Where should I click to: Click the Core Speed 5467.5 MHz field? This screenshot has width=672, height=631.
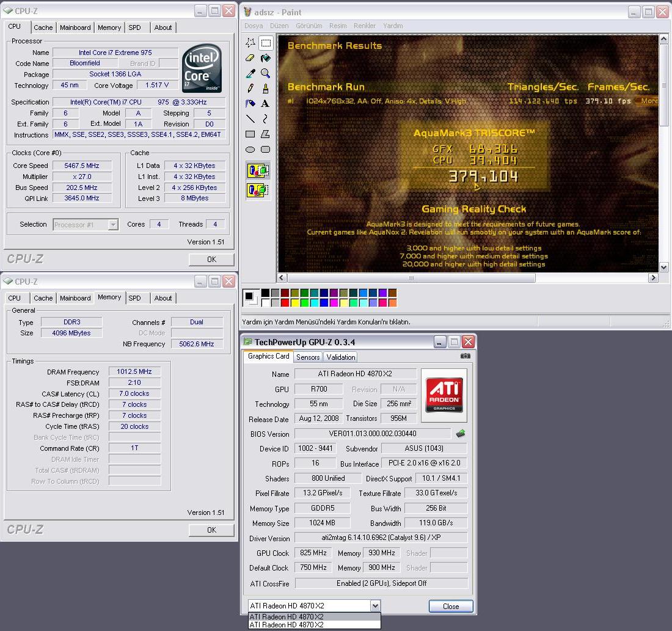coord(82,166)
